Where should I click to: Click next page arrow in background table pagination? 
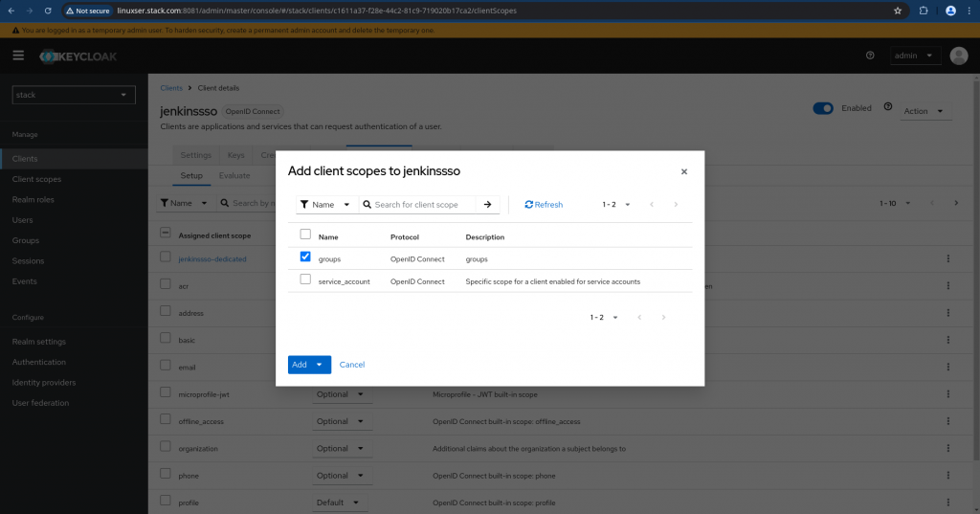pos(956,203)
